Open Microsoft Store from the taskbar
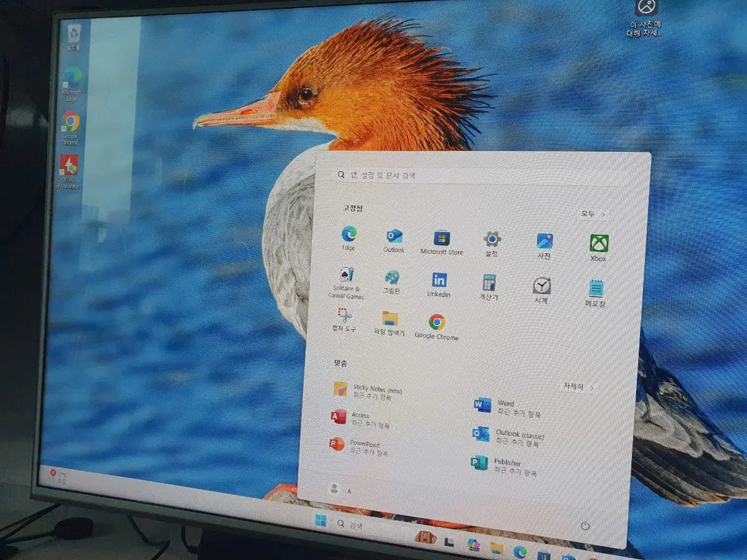 544,554
